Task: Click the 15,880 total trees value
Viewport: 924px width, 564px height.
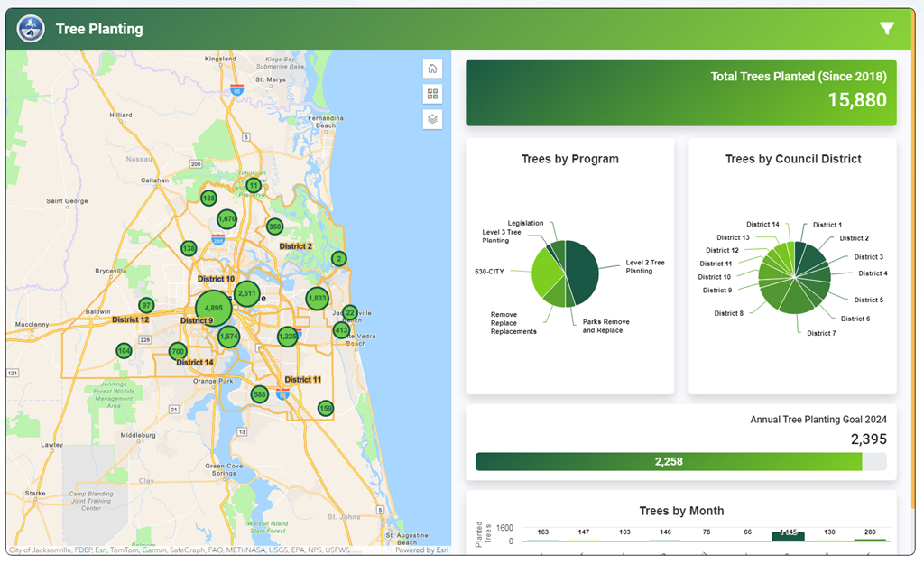Action: click(x=857, y=100)
